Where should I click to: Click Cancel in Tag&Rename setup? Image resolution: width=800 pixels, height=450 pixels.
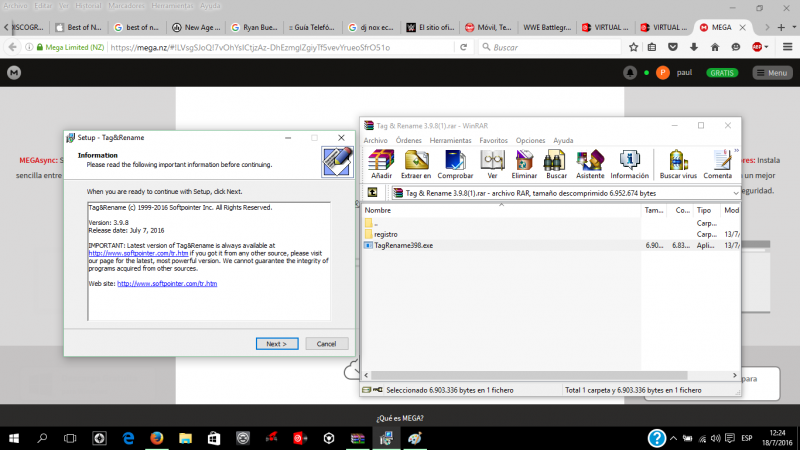click(326, 344)
